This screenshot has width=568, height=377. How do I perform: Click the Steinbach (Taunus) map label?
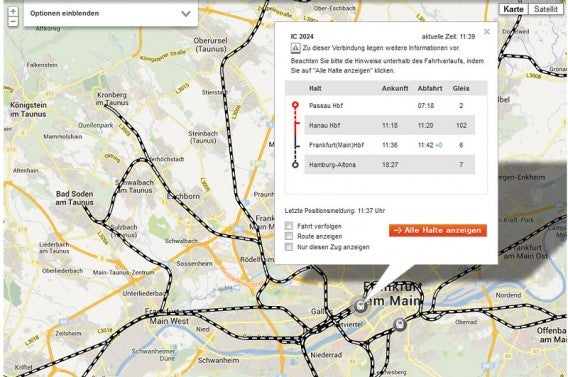click(x=203, y=137)
